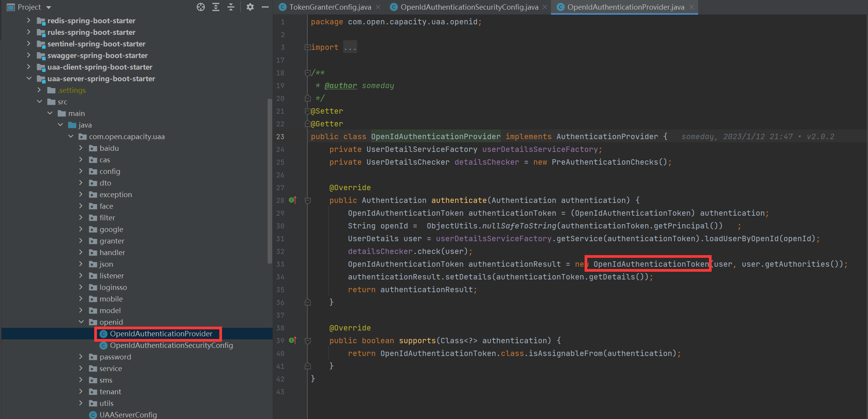The height and width of the screenshot is (419, 868).
Task: Click the sms package folder icon
Action: tap(93, 380)
